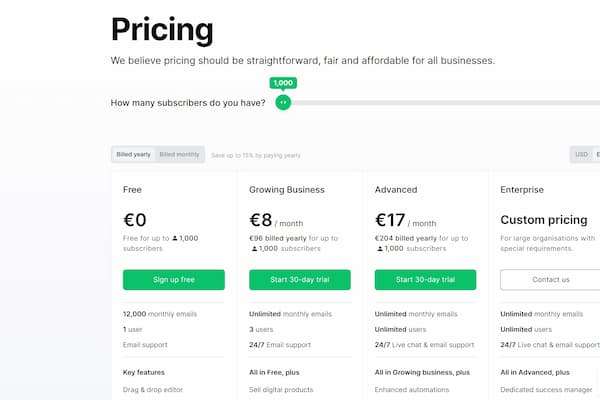
Task: Click subscriber person icon in Advanced plan
Action: tap(379, 248)
